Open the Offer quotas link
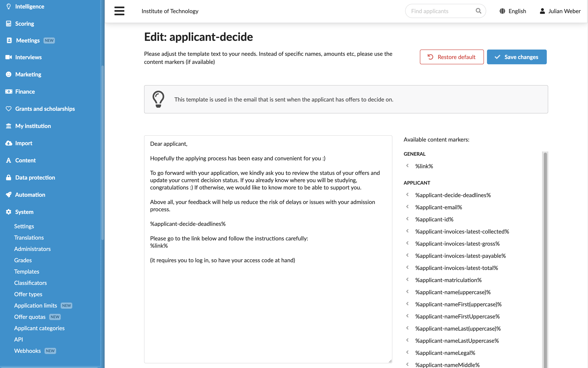 (x=30, y=317)
